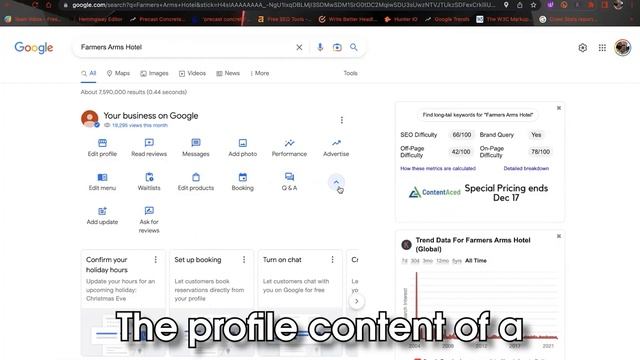Clear the search box text
Viewport: 640px width, 360px height.
(x=299, y=47)
